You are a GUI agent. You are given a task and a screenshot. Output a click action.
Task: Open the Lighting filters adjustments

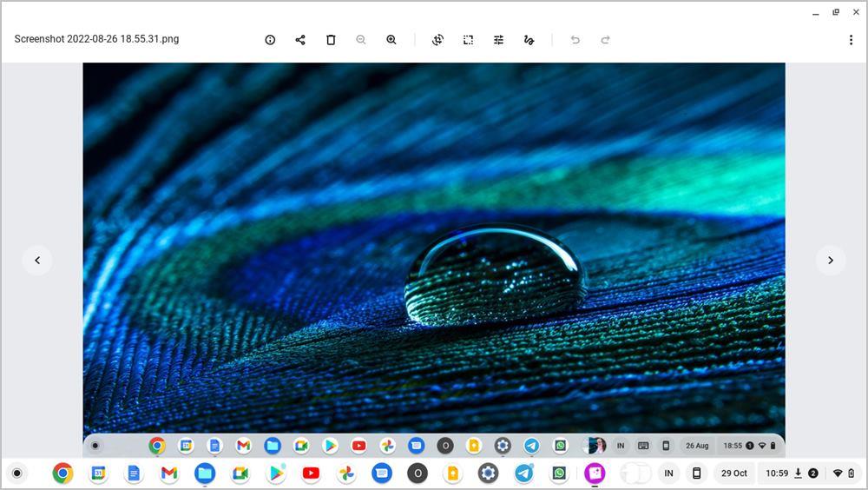(x=499, y=40)
